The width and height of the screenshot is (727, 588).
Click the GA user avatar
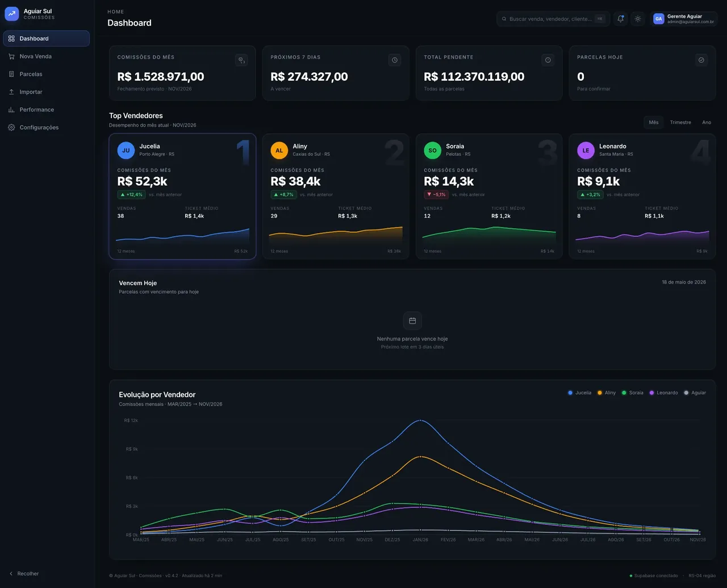pos(658,19)
